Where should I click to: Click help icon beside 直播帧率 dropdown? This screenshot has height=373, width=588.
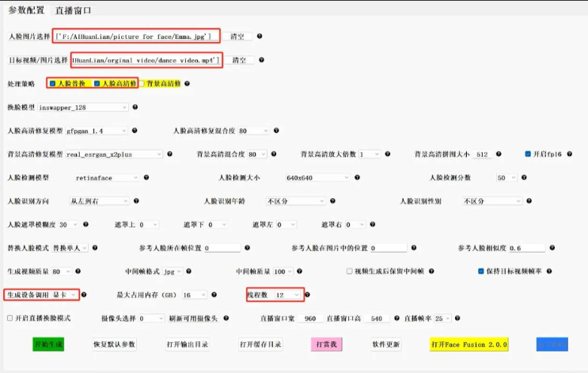coord(457,318)
